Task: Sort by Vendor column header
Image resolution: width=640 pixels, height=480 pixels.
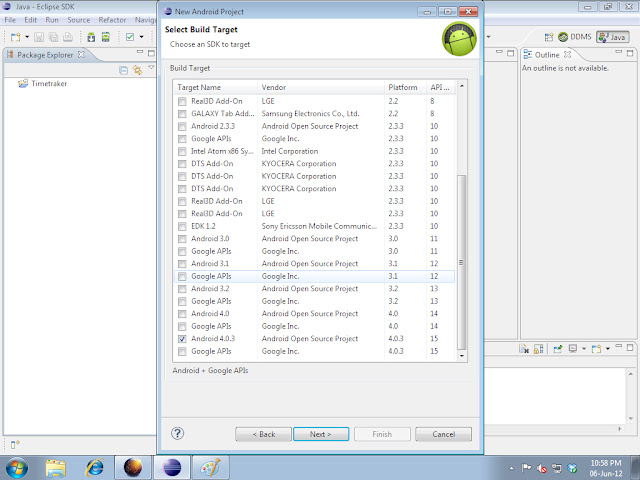Action: pos(321,87)
